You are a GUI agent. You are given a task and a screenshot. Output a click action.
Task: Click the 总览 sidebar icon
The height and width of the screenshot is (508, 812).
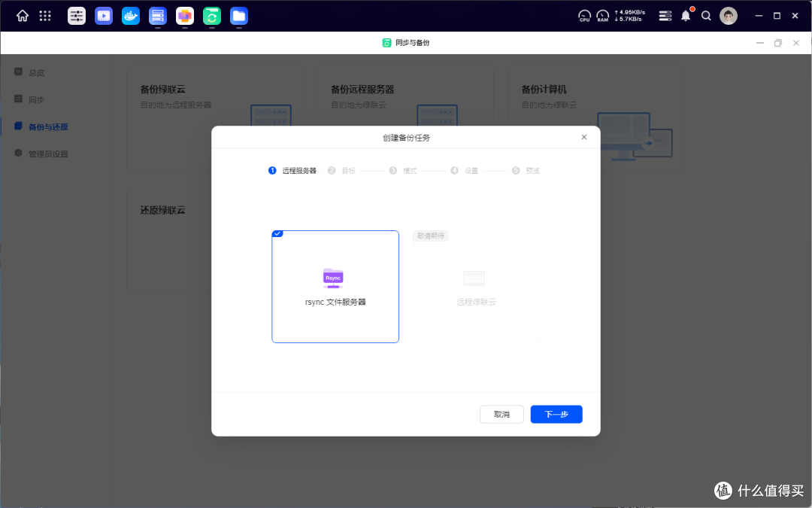[x=18, y=71]
